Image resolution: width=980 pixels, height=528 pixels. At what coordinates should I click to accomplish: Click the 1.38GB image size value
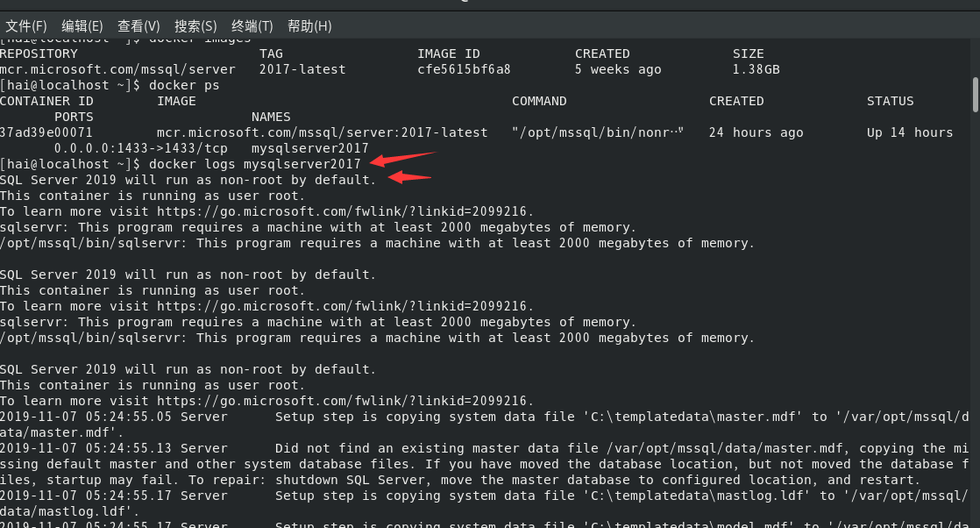tap(756, 69)
